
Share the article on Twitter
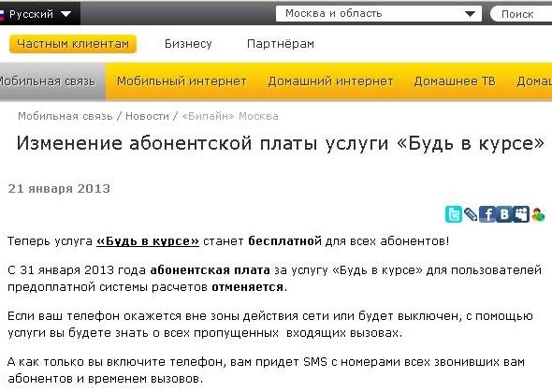[454, 214]
